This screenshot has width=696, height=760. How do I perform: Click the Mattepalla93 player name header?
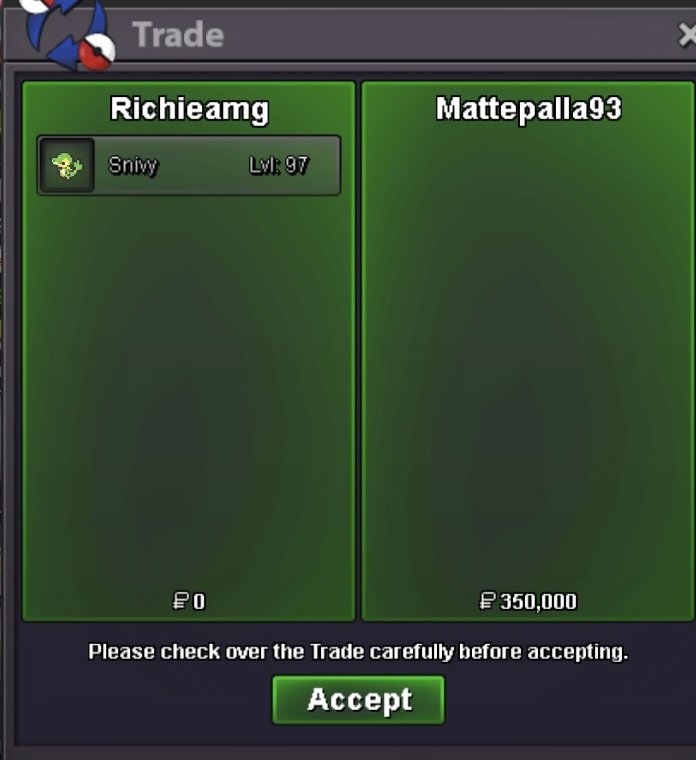point(528,109)
